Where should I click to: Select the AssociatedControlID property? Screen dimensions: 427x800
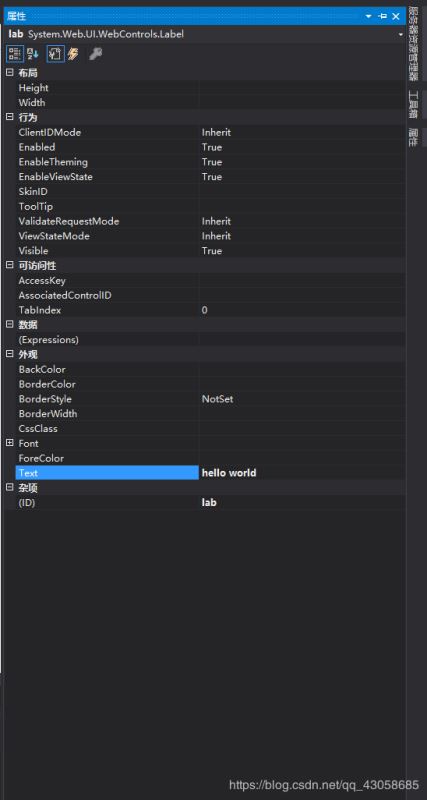[65, 295]
